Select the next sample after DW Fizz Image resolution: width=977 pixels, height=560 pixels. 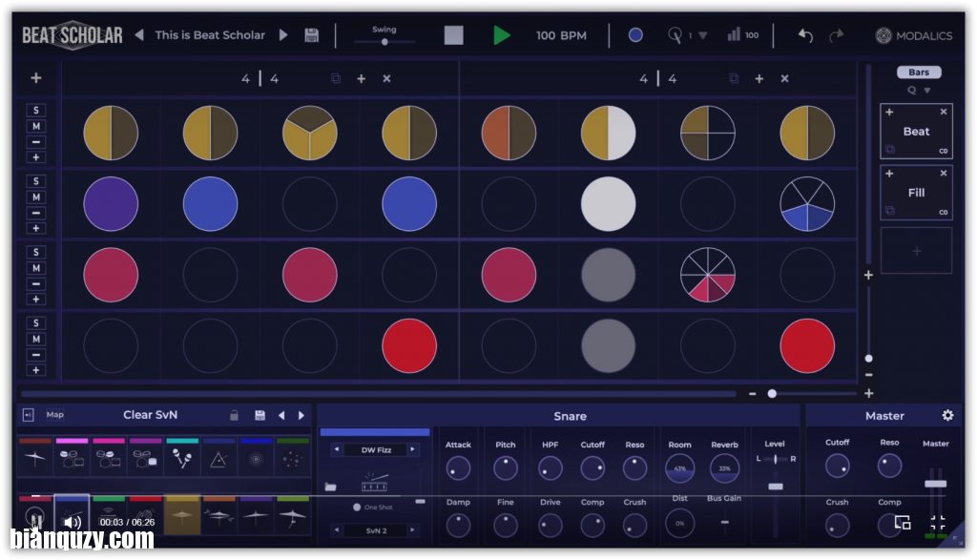point(412,449)
